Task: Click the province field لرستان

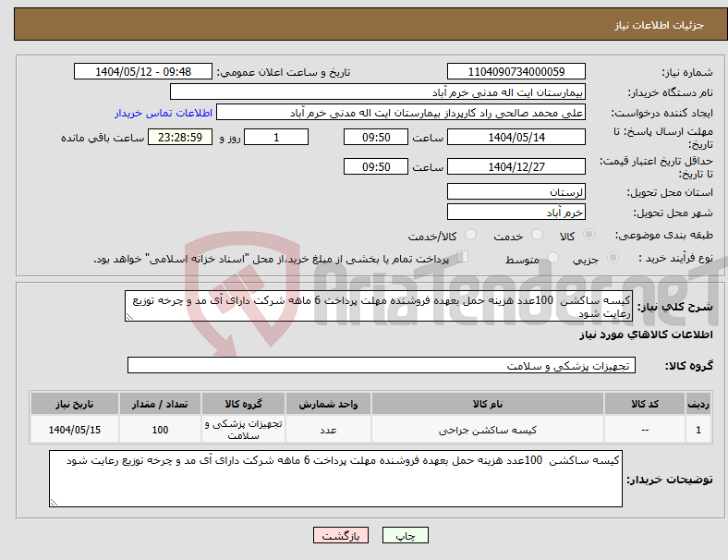Action: click(x=516, y=191)
